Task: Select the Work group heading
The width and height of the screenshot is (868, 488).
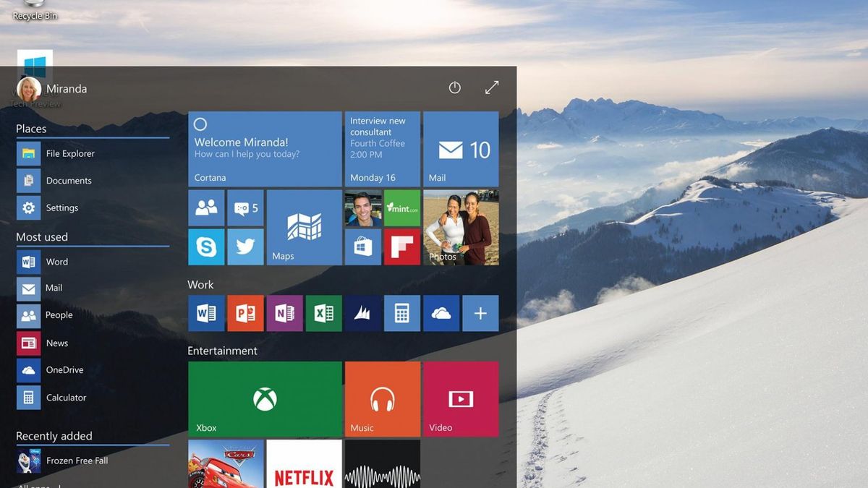Action: click(200, 285)
